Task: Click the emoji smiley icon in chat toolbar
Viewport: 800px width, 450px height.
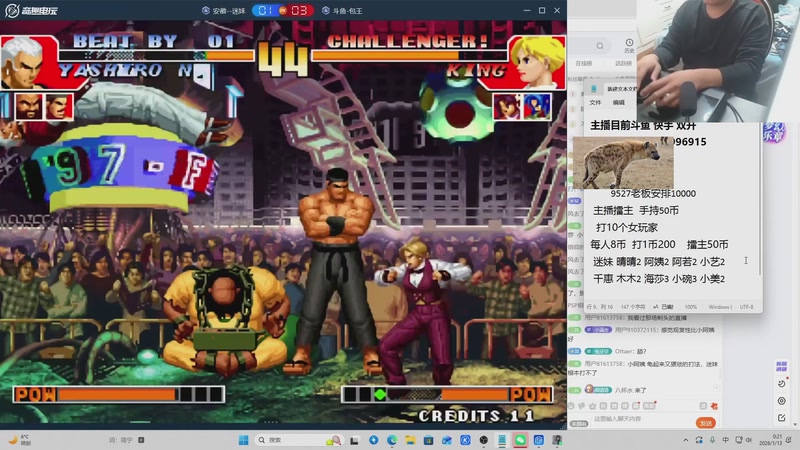Action: pyautogui.click(x=571, y=406)
